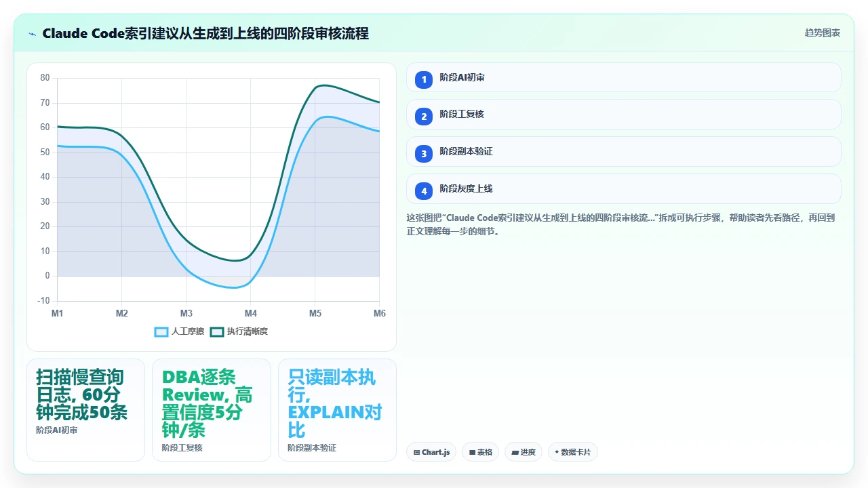
Task: Open the card 扫描慢查询日志, 60分钟完成50条
Action: (x=85, y=410)
